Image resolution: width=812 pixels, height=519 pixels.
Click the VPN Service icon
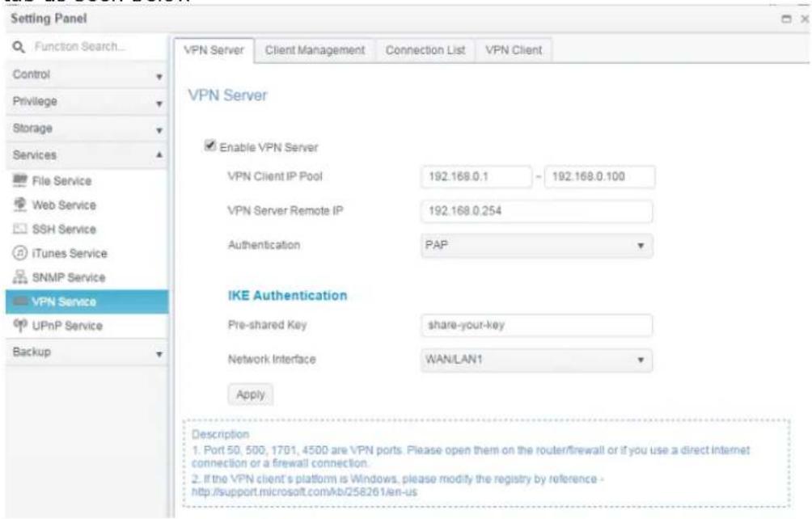point(19,302)
